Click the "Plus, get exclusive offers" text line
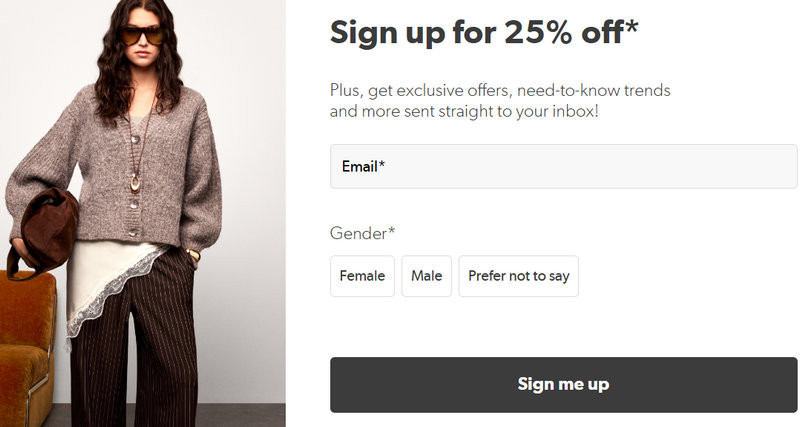Image resolution: width=800 pixels, height=427 pixels. (x=500, y=90)
